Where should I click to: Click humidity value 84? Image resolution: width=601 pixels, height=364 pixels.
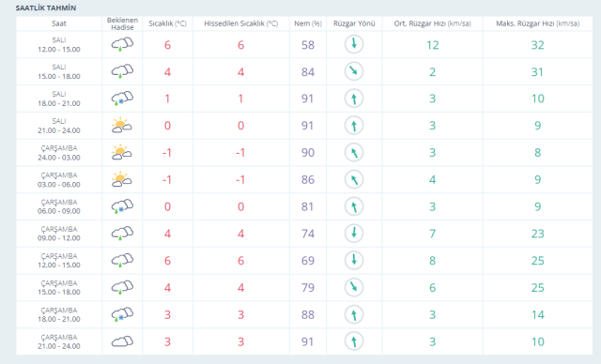click(x=308, y=72)
